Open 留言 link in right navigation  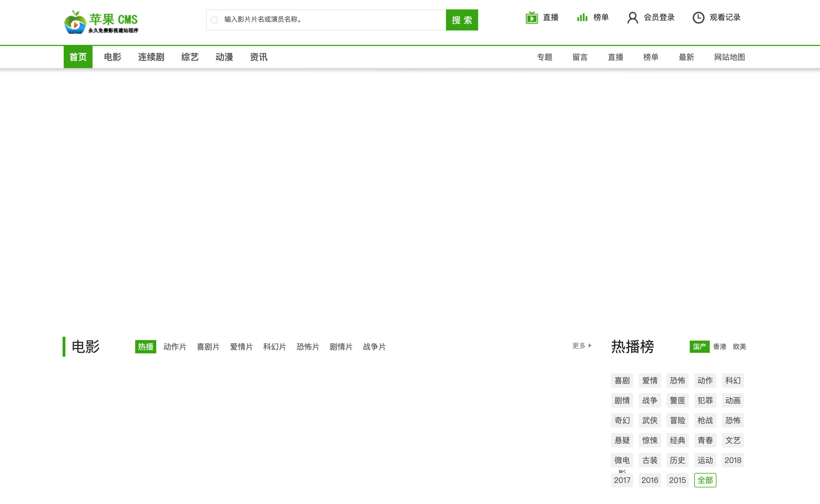coord(580,57)
